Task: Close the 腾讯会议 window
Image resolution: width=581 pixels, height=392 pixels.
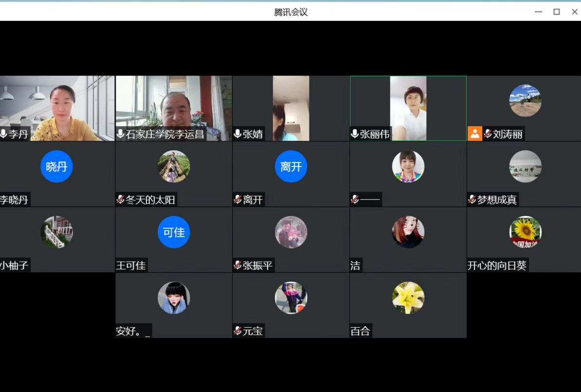Action: coord(575,12)
